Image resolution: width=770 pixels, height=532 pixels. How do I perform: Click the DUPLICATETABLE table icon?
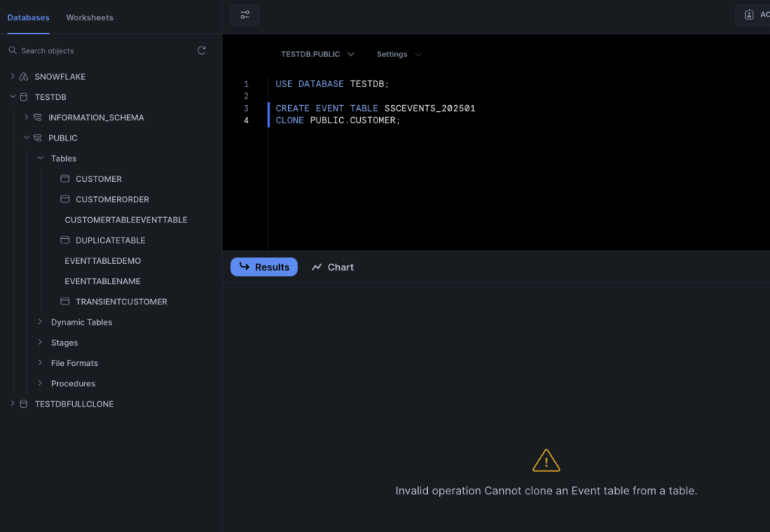pyautogui.click(x=65, y=240)
